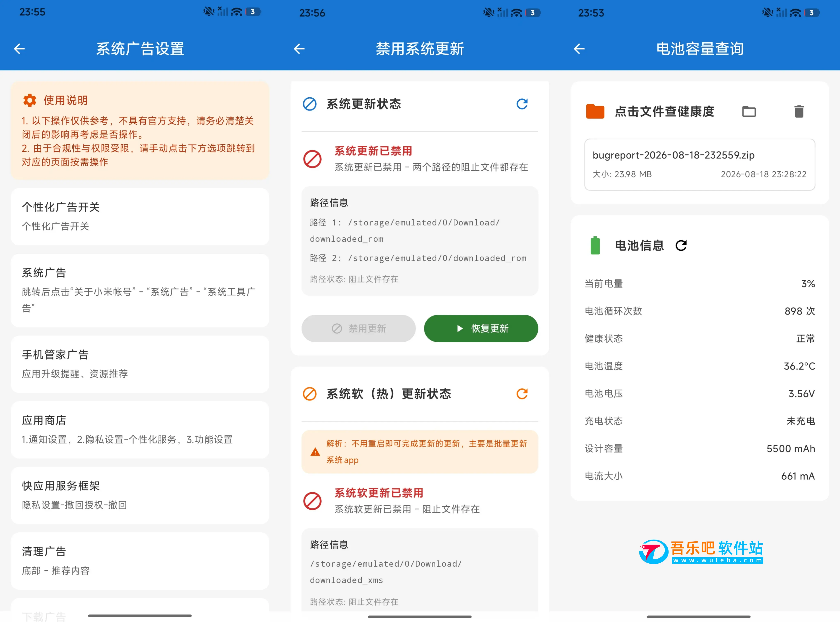Screen dimensions: 840x622
Task: Click the 使用说明 heading
Action: [x=66, y=100]
